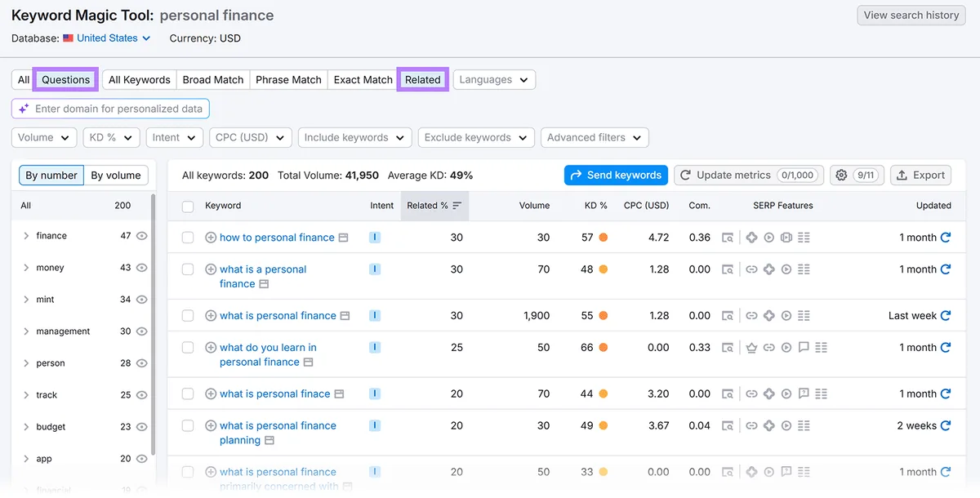Open SERP view icon after 'how to personal finance'

(343, 238)
